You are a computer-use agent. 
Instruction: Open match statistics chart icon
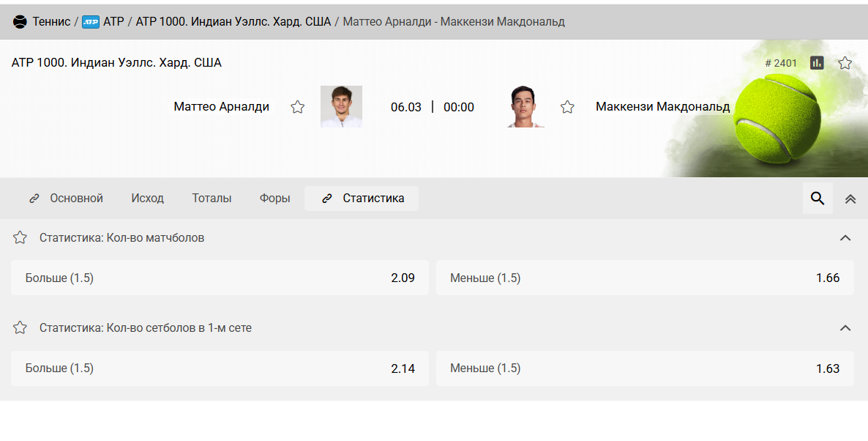pos(817,63)
